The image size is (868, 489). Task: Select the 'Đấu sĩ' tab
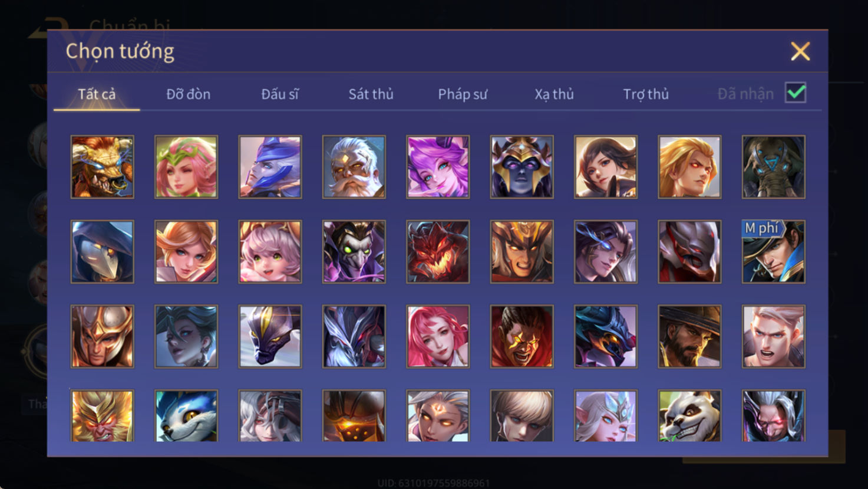[280, 94]
